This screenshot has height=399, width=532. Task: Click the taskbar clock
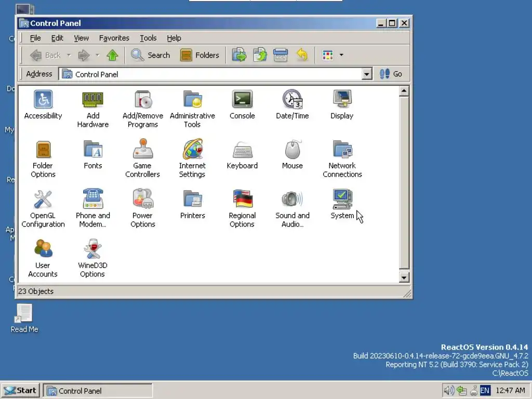pos(510,391)
